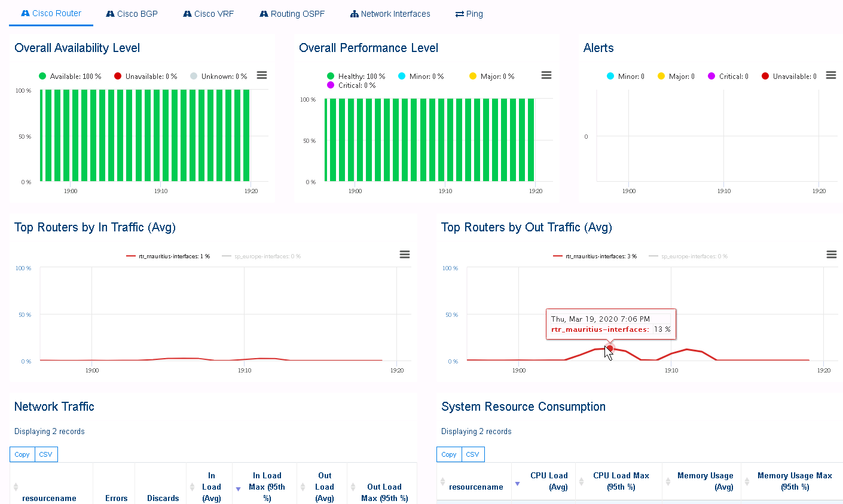
Task: Click the Network Interfaces topology icon
Action: coord(354,13)
